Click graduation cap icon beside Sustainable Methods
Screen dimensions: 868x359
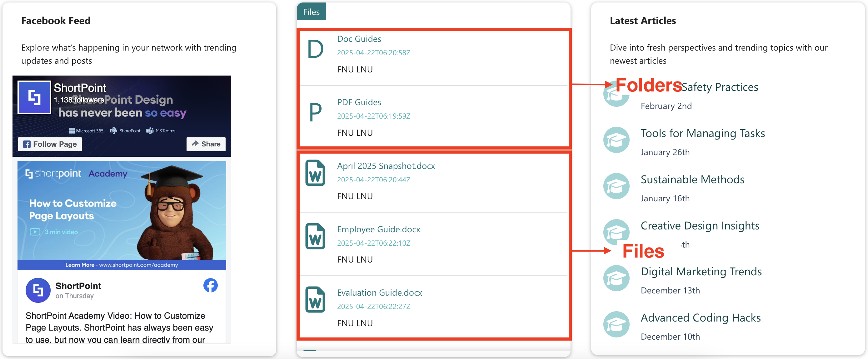click(616, 186)
